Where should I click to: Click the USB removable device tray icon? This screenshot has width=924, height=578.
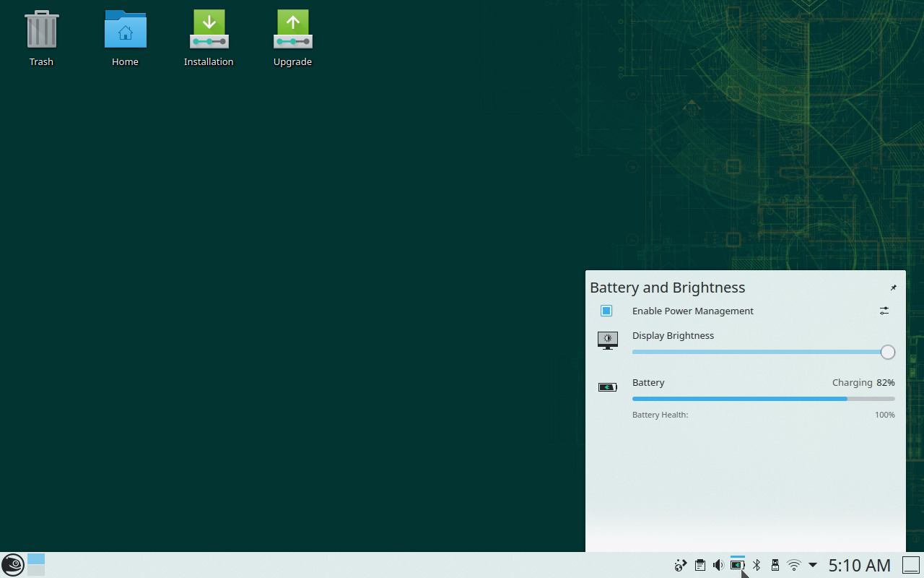pos(775,565)
